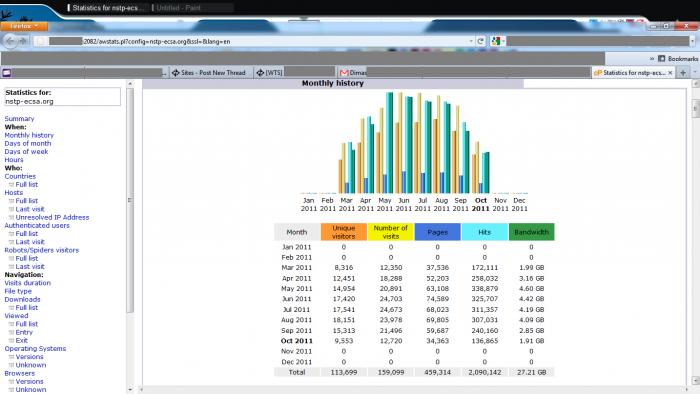Go to Days of week report
Viewport: 700px width, 394px height.
pyautogui.click(x=26, y=152)
